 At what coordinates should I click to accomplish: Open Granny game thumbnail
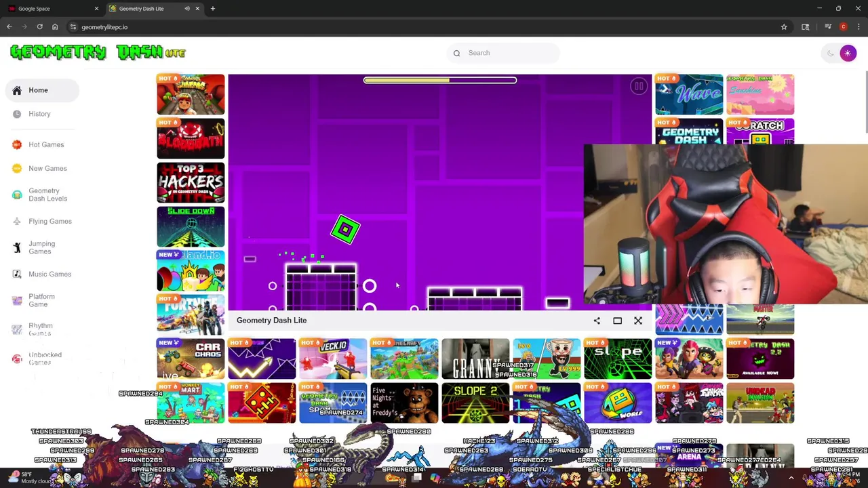[475, 359]
